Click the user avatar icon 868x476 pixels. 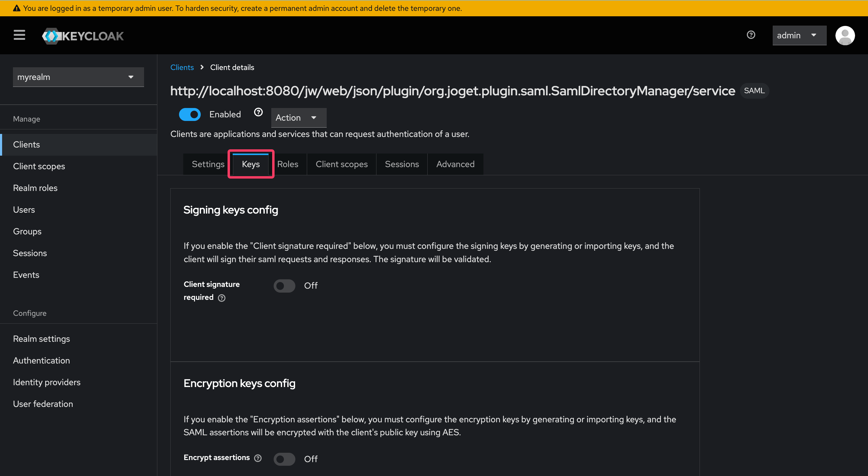[x=845, y=35]
